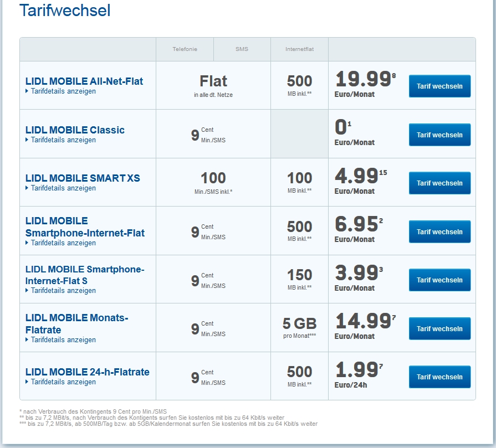Click Tarif wechseln for Smartphone-Internet-Flat 6.95
496x448 pixels.
tap(439, 231)
